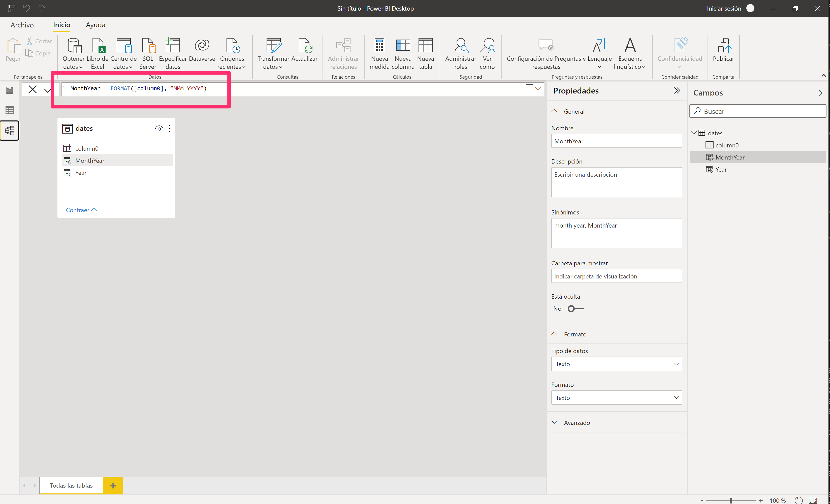Click the Save icon in title bar
This screenshot has width=830, height=504.
[11, 8]
